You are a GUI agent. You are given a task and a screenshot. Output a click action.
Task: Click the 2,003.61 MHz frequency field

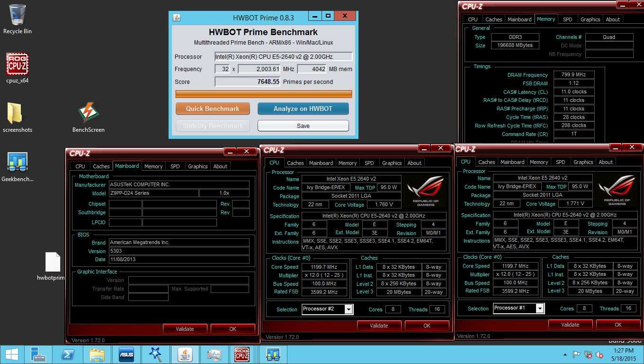coord(259,69)
